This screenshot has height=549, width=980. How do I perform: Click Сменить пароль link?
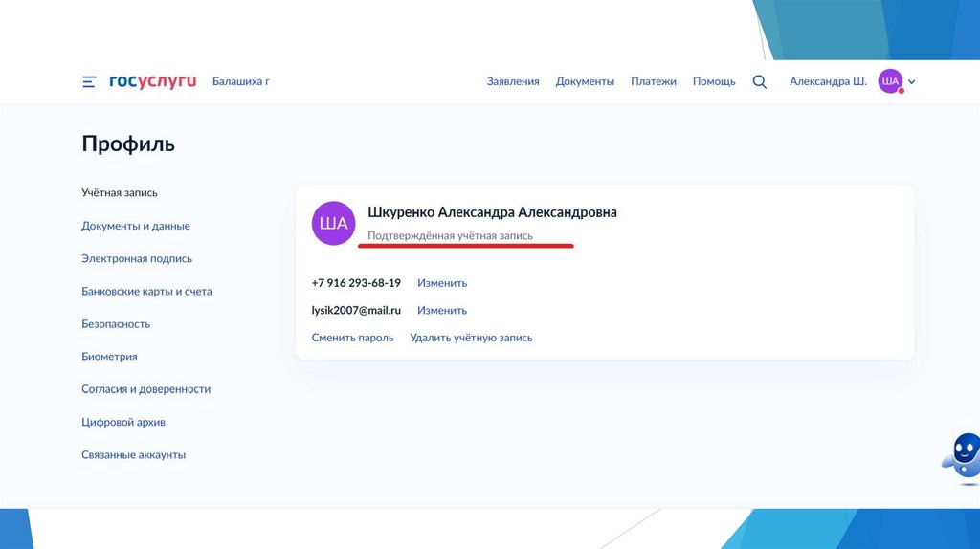352,338
